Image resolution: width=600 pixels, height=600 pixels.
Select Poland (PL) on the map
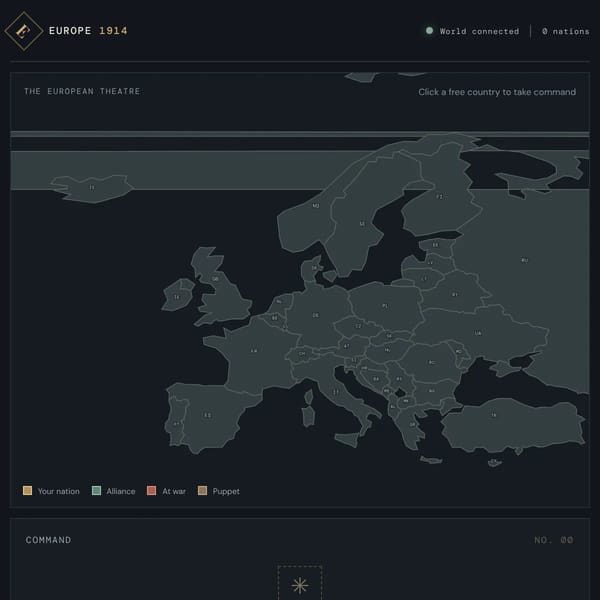tap(385, 306)
